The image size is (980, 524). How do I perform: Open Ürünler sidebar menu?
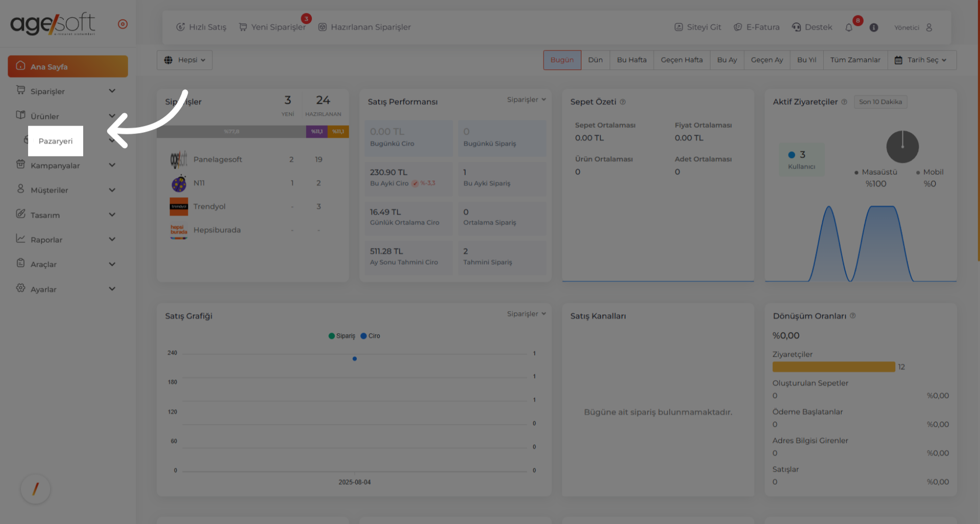[68, 116]
